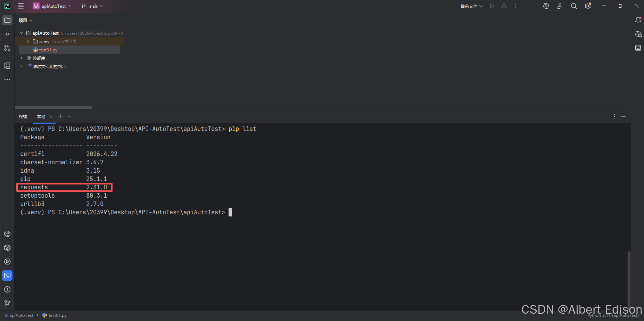Click the project tree horizontal scrollbar
The height and width of the screenshot is (321, 644).
(x=53, y=107)
